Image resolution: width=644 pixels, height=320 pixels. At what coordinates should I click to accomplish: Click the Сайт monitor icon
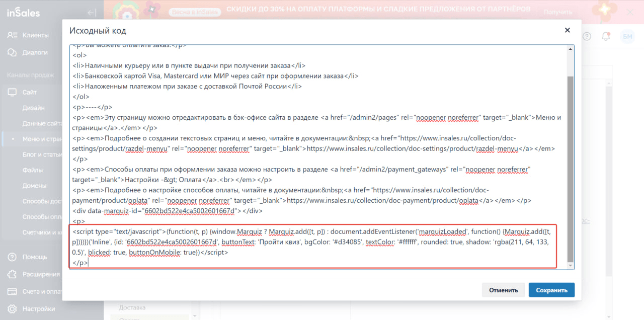tap(12, 92)
